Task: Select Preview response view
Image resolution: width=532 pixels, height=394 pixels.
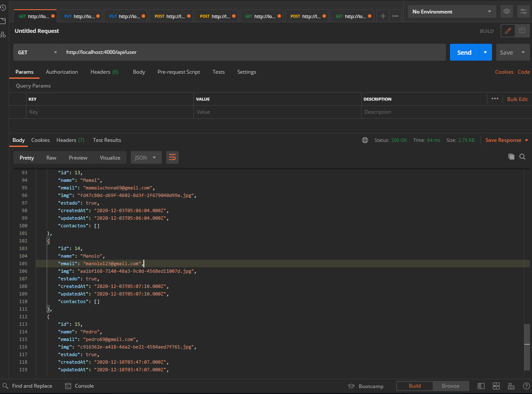Action: click(x=78, y=157)
